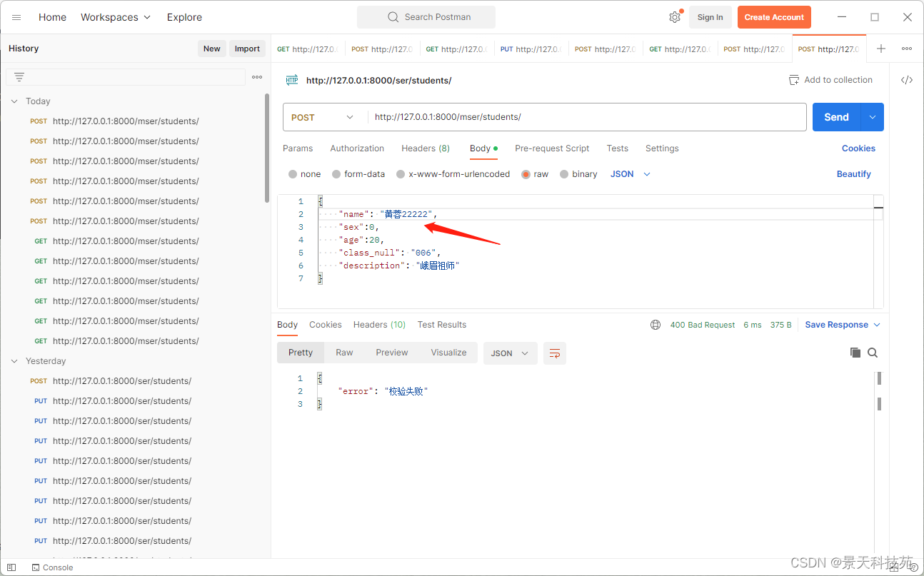Click the Sign In button
Image resolution: width=924 pixels, height=576 pixels.
(x=710, y=17)
